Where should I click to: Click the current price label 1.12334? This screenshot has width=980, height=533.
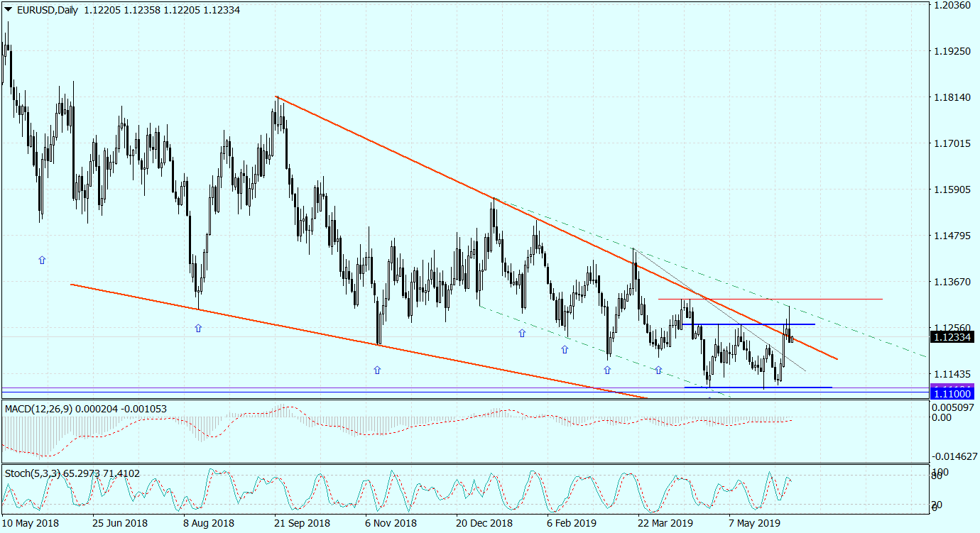pos(952,338)
